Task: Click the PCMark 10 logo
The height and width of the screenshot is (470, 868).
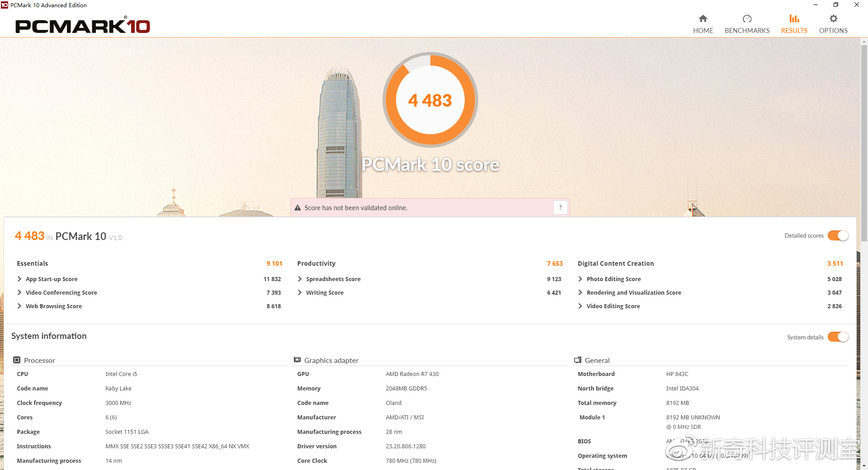Action: [x=83, y=25]
